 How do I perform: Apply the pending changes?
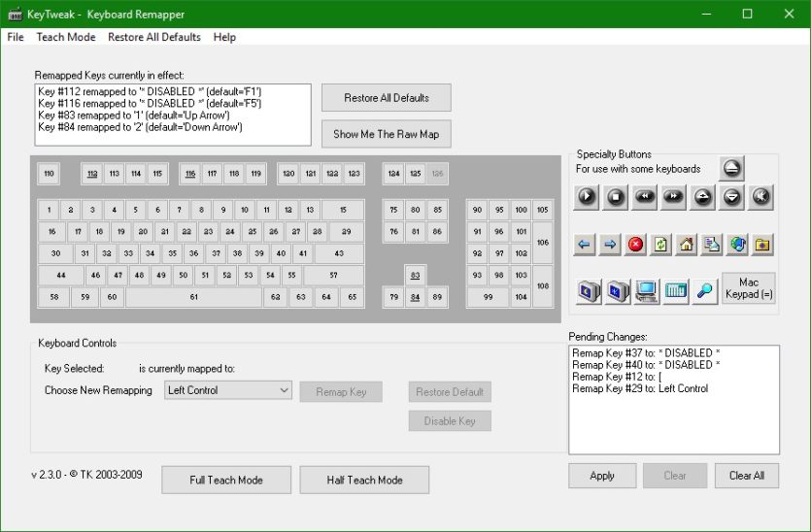pyautogui.click(x=602, y=476)
